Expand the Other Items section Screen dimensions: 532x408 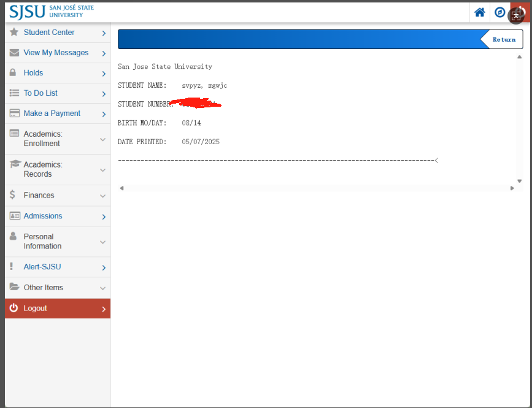[102, 288]
